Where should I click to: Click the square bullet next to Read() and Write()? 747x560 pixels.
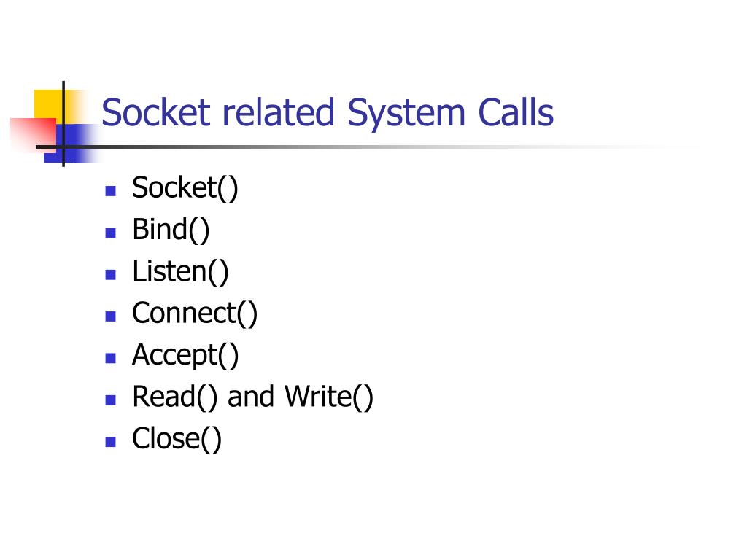111,400
